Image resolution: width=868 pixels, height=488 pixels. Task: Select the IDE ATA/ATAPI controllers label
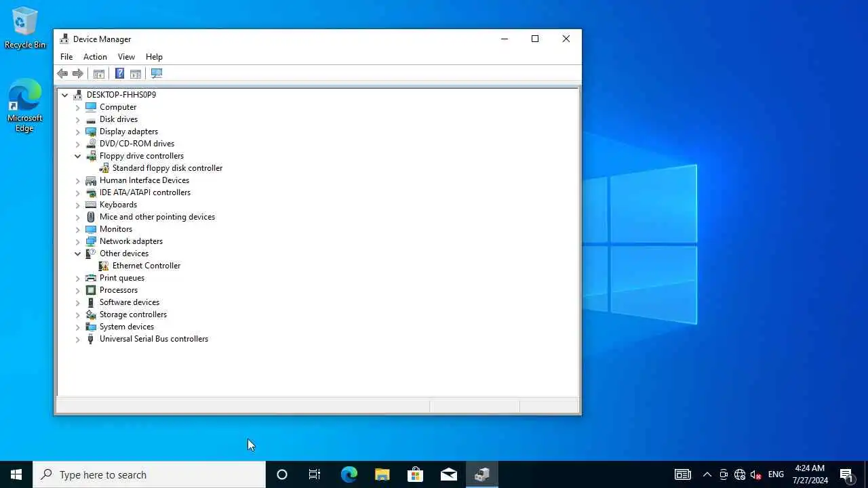click(145, 192)
